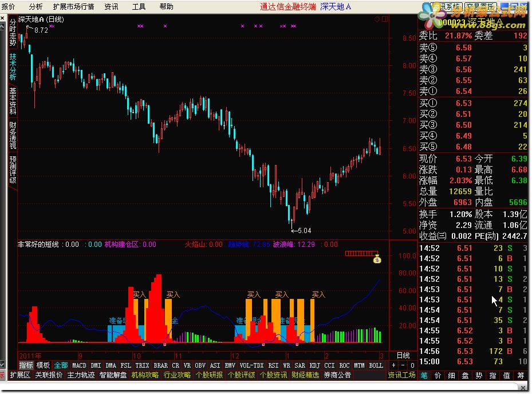532x394 pixels.
Task: Open the 财经精选 link
Action: [x=305, y=375]
